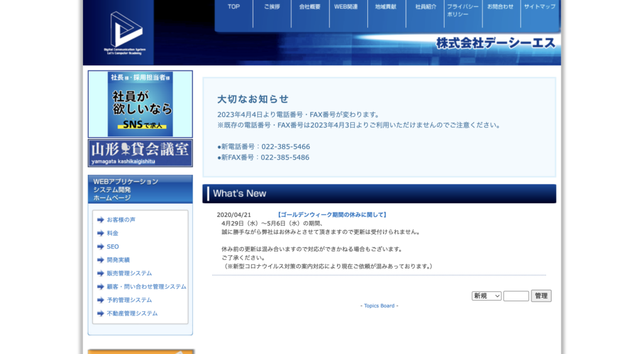The image size is (644, 354).
Task: Select WEB関連 in top navigation
Action: pos(346,8)
